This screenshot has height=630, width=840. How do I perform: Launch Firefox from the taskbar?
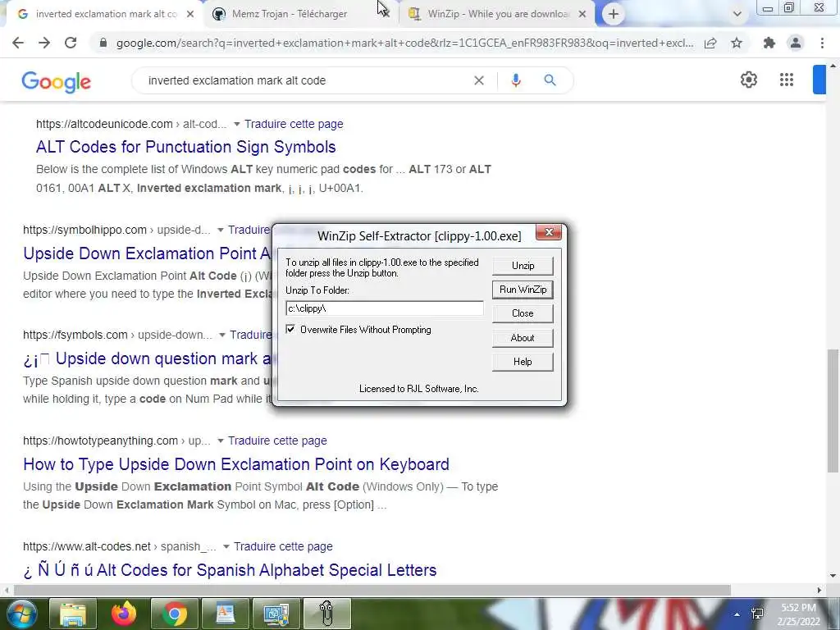pos(124,614)
